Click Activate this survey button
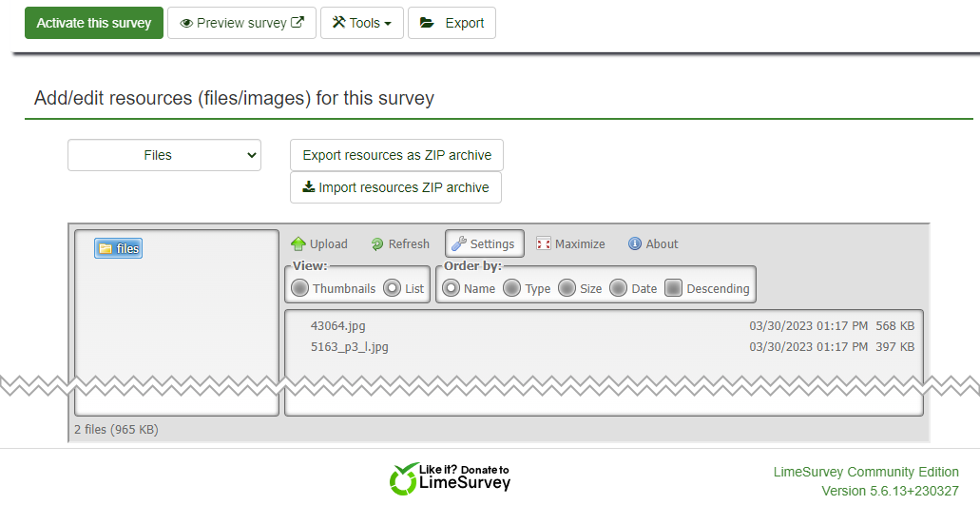Image resolution: width=980 pixels, height=505 pixels. click(x=94, y=23)
